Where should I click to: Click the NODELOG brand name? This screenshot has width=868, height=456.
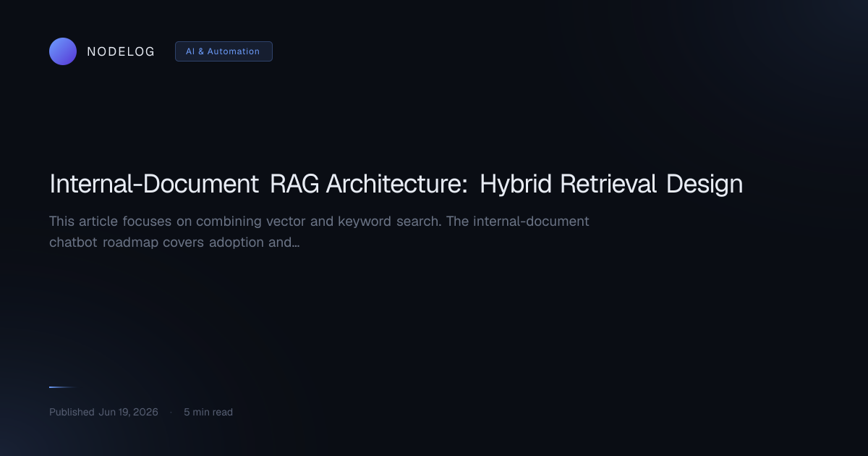[121, 51]
